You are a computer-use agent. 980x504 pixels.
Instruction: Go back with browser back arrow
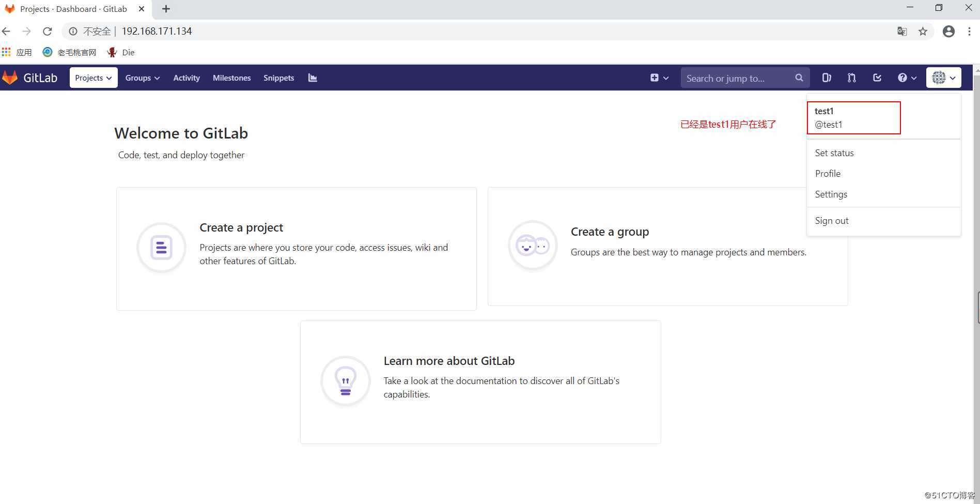7,31
